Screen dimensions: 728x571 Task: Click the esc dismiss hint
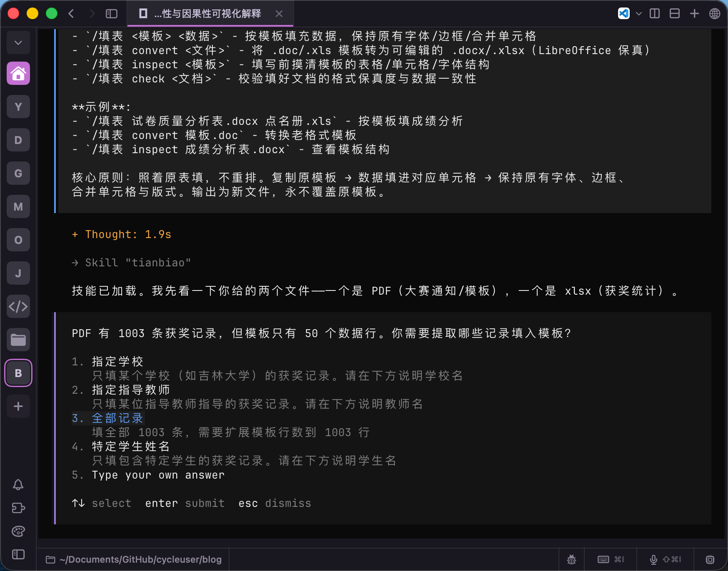tap(275, 503)
